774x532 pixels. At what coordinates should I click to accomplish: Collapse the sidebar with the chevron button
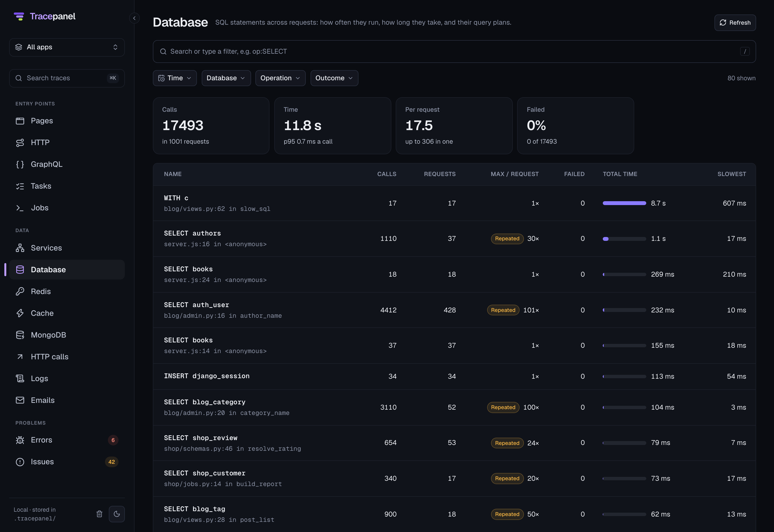pyautogui.click(x=134, y=18)
